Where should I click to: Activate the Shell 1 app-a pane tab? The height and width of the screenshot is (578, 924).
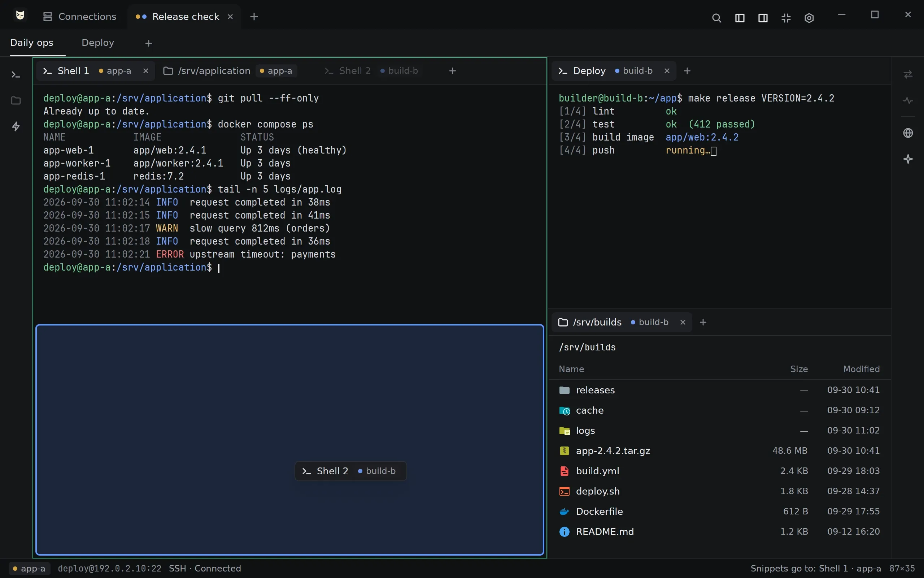(95, 71)
